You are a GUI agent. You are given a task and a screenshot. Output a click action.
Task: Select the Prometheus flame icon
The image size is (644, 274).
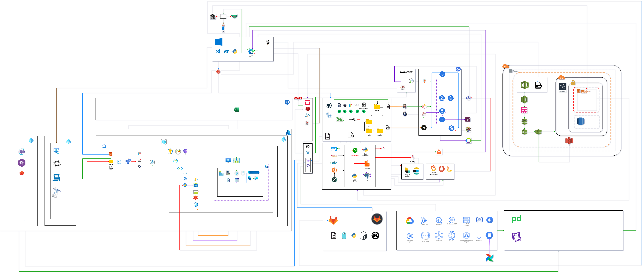tap(442, 169)
